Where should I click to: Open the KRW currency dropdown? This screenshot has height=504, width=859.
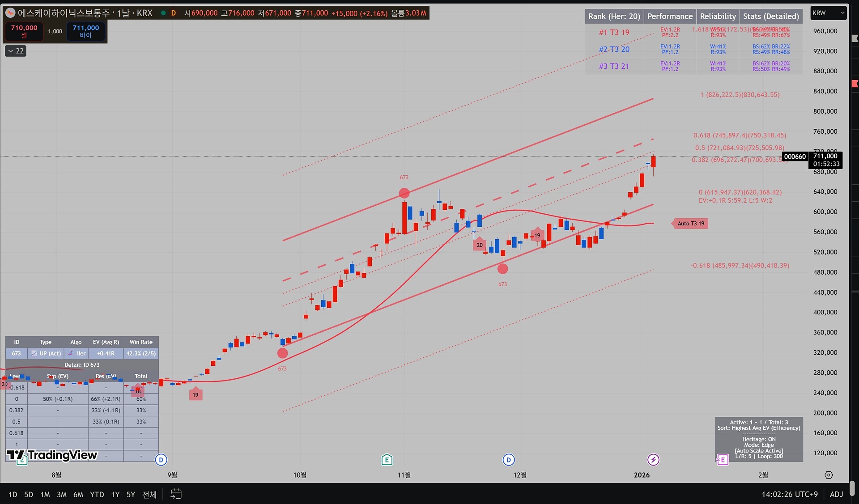coord(828,13)
